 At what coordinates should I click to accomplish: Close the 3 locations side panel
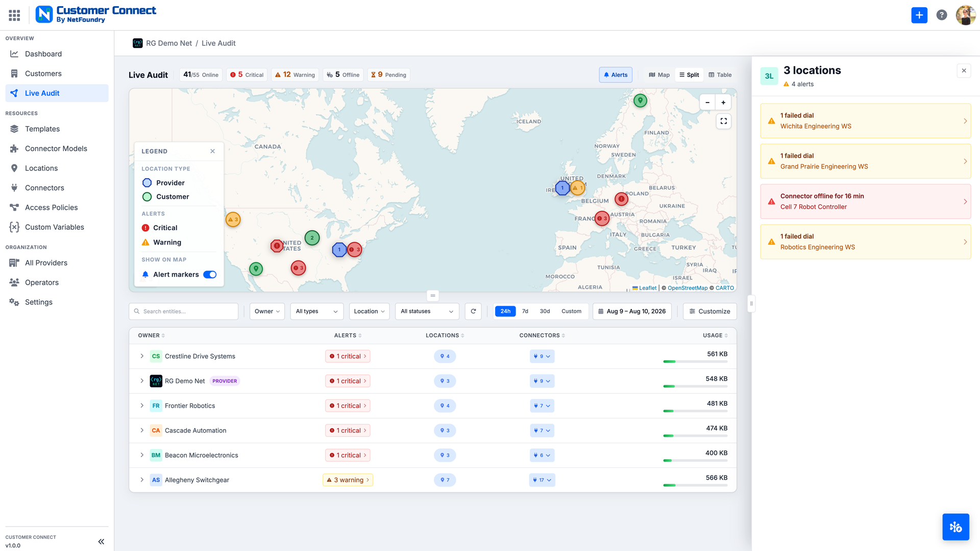click(964, 71)
